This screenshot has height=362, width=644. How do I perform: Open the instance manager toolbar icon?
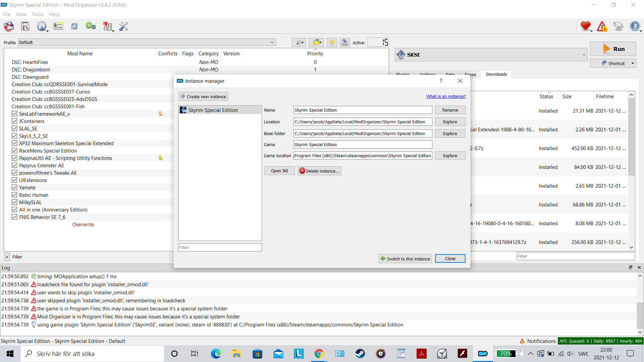point(9,26)
